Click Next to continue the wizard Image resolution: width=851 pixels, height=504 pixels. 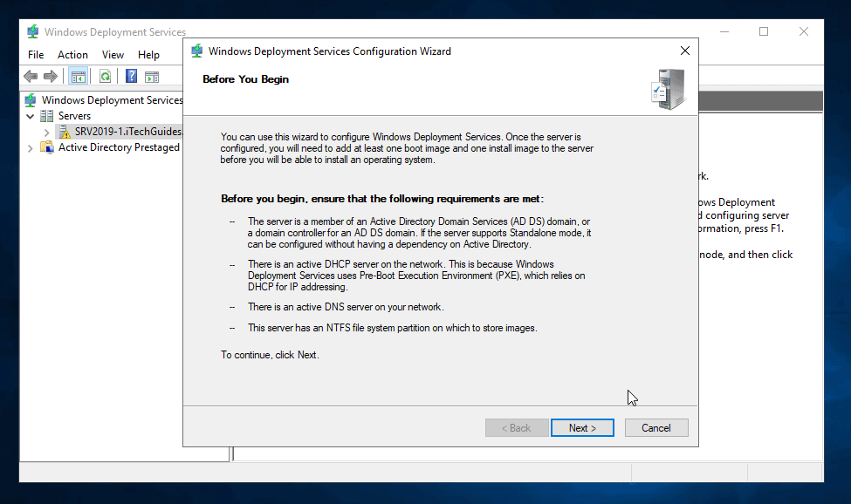[x=582, y=427]
